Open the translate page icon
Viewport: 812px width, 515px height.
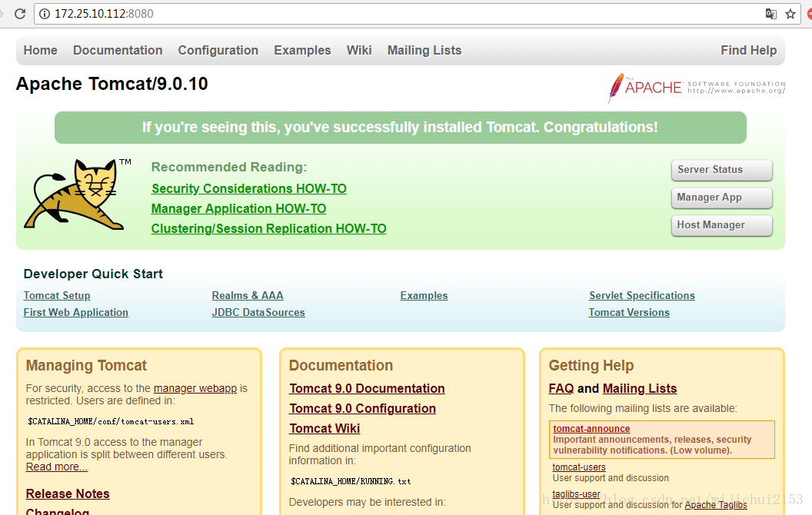click(x=770, y=14)
